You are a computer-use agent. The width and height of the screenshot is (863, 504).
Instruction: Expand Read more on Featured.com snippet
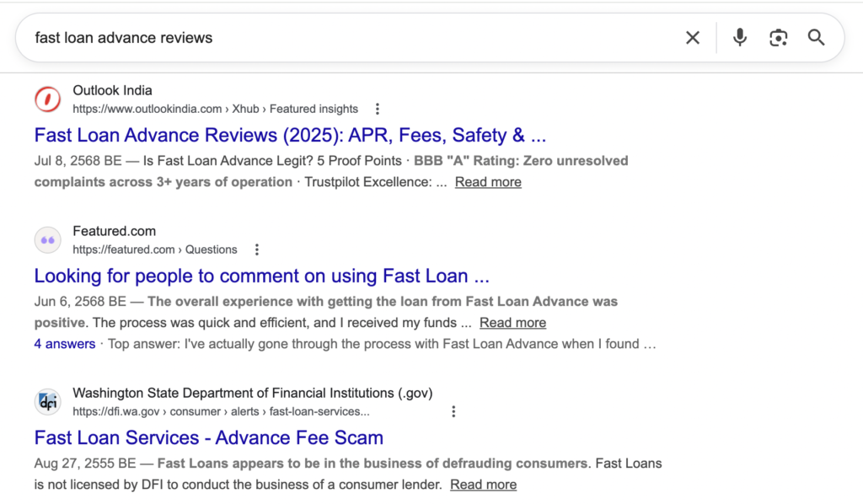(x=512, y=323)
